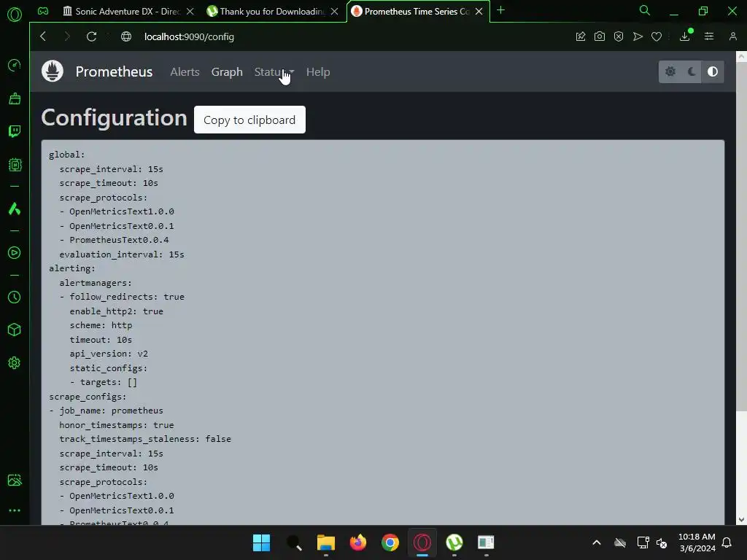Click the Configuration heading

point(114,118)
